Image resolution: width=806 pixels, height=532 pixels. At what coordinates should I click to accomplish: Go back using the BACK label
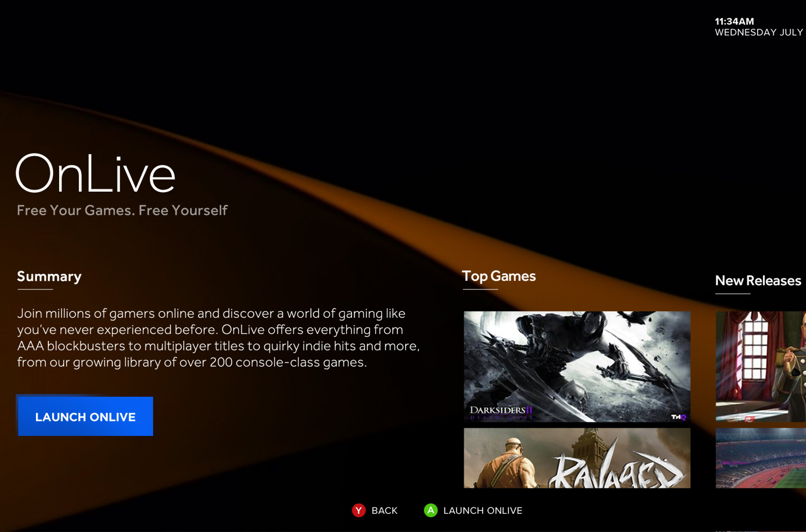click(385, 511)
